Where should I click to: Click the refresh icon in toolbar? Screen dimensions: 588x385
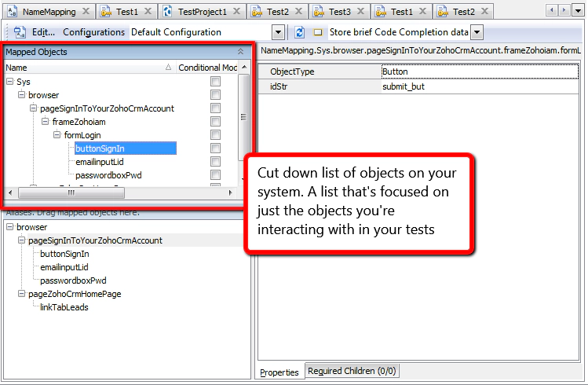[299, 32]
